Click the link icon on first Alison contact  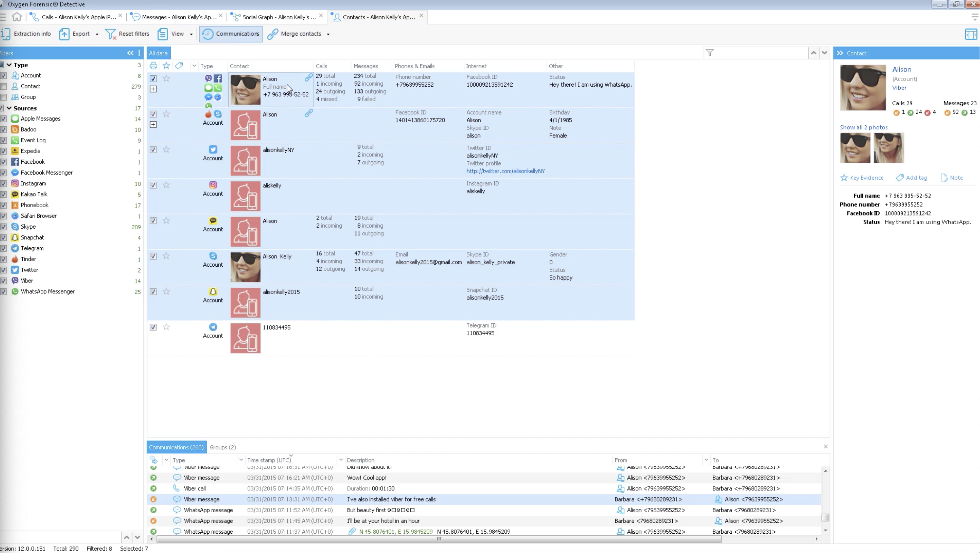point(309,78)
